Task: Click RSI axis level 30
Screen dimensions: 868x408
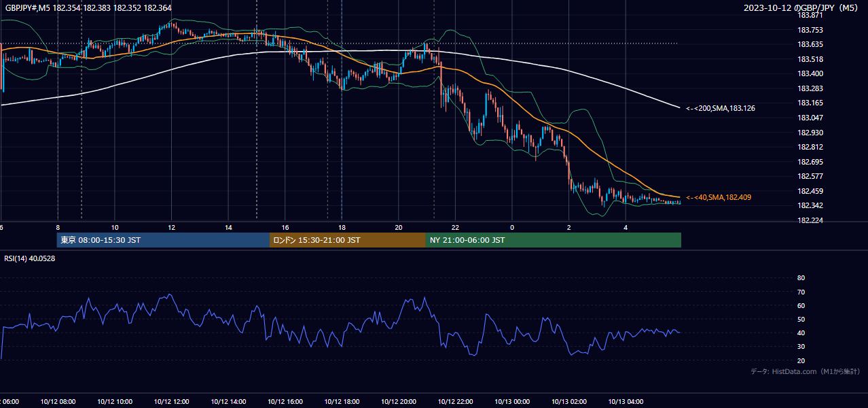Action: (x=801, y=347)
